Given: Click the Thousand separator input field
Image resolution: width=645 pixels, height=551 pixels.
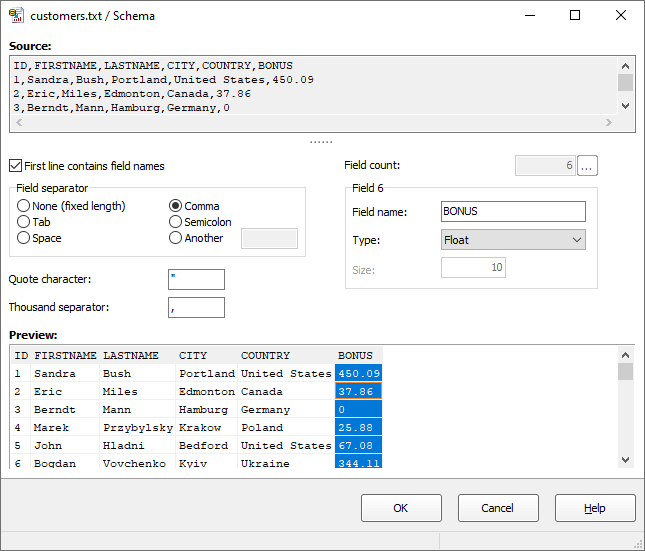Looking at the screenshot, I should point(196,308).
